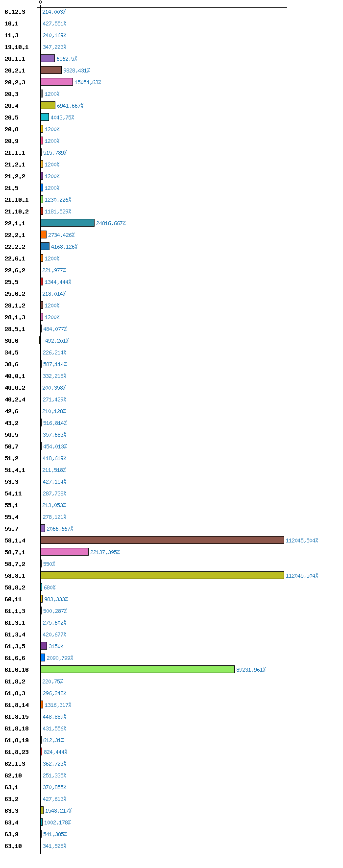Click the orange bar for row 22.2.1
343x868 pixels.
pos(44,235)
